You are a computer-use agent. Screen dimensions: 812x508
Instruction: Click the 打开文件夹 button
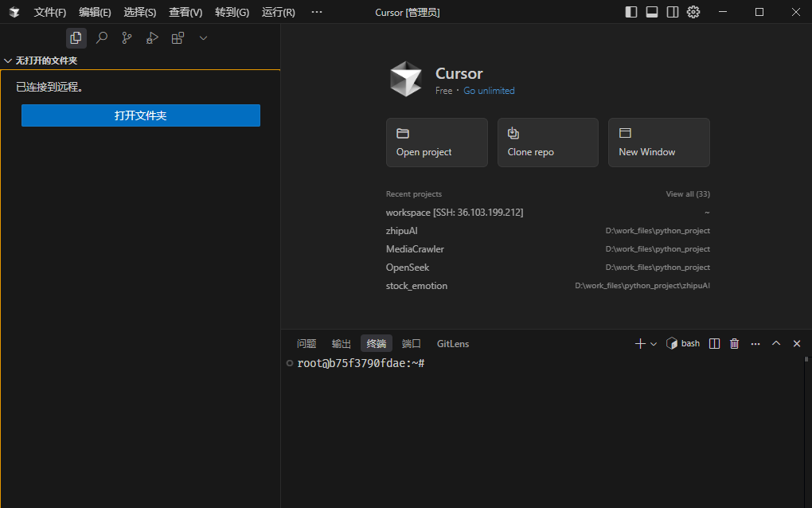tap(141, 115)
